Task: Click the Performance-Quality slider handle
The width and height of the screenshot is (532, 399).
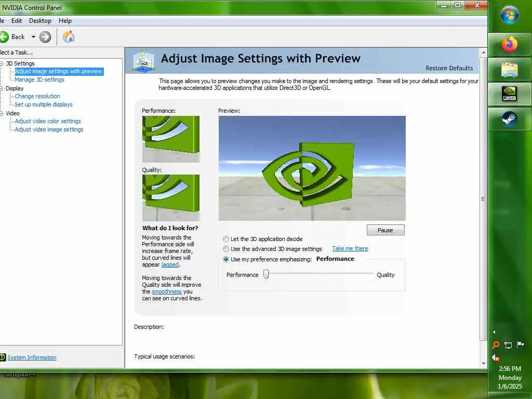Action: point(267,274)
